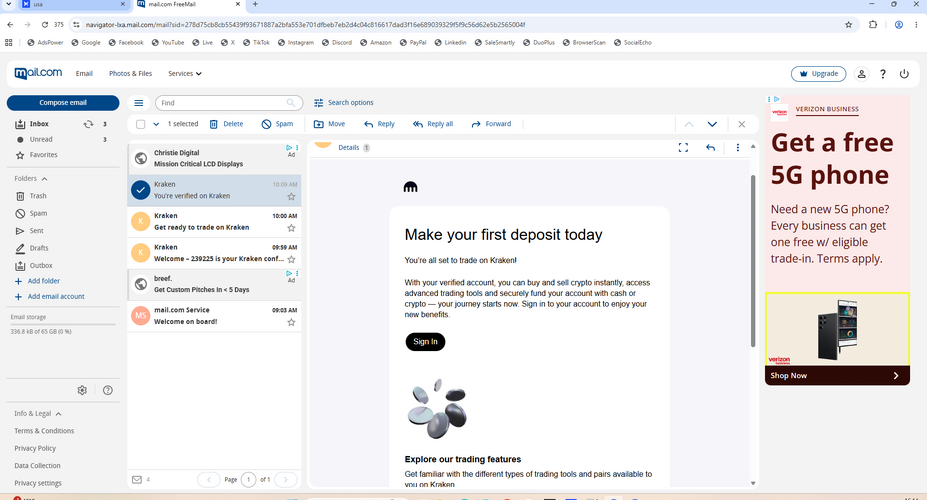Open the help question mark icon
The image size is (927, 500).
[x=883, y=74]
